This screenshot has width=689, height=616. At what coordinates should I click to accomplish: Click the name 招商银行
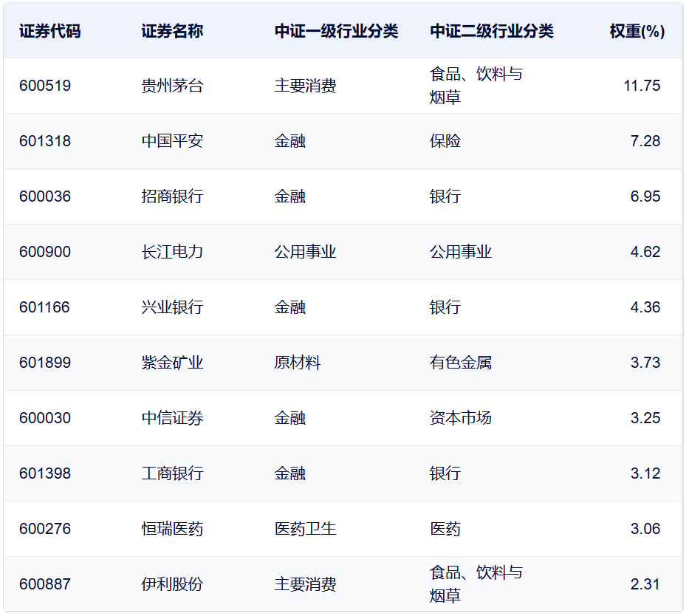tap(172, 196)
